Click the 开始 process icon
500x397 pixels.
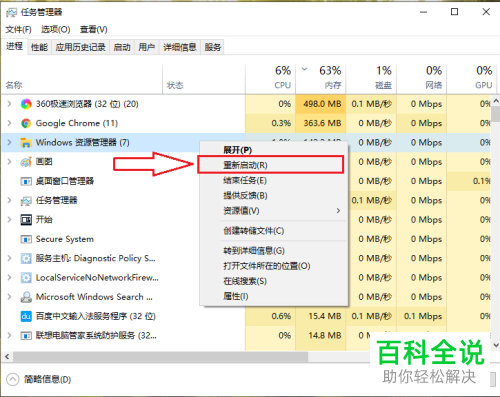(x=26, y=220)
